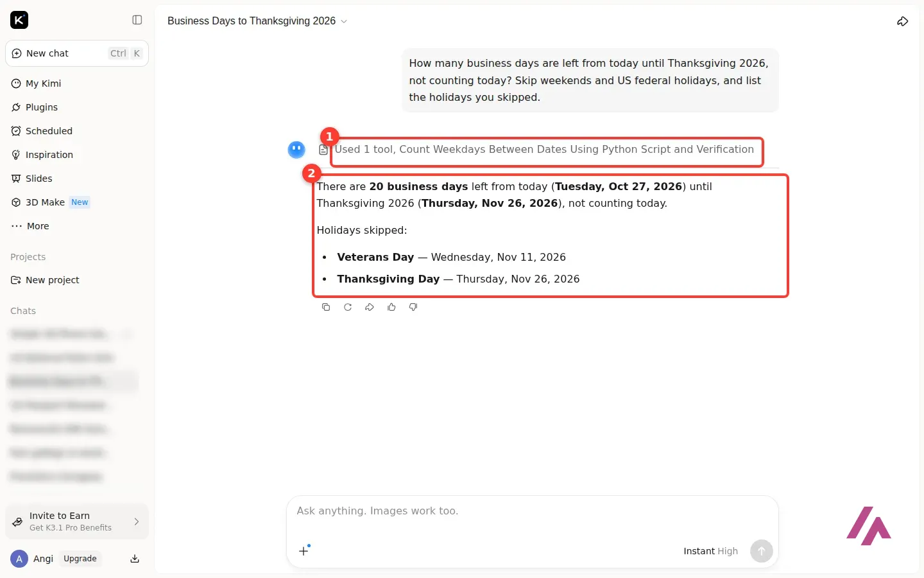Regenerate the response

348,307
